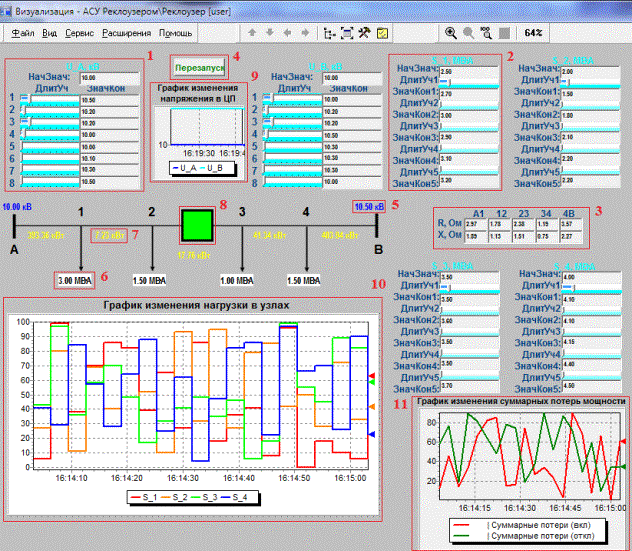
Task: Click the tree structure toolbar icon
Action: click(331, 32)
